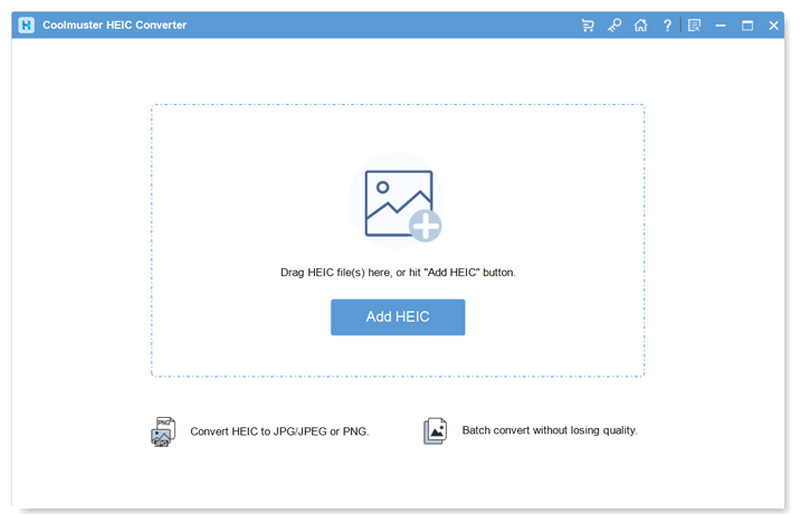
Task: Open the shopping cart purchase icon
Action: [588, 25]
